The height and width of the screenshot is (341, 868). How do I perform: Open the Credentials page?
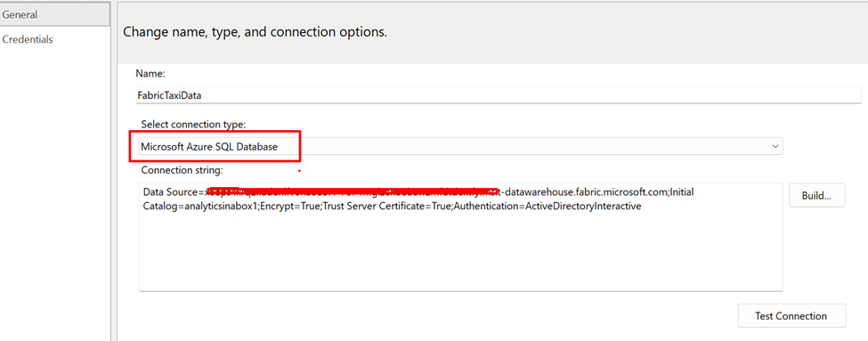pyautogui.click(x=28, y=39)
